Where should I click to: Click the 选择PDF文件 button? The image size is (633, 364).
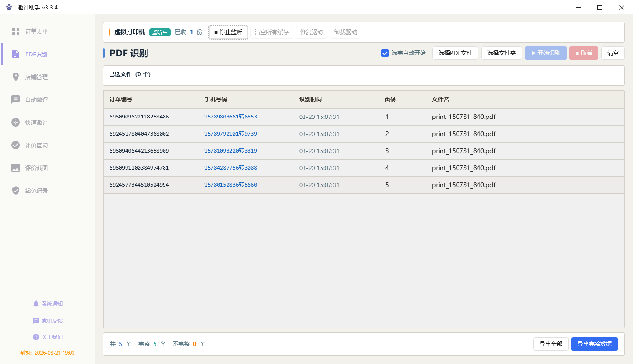pos(455,53)
